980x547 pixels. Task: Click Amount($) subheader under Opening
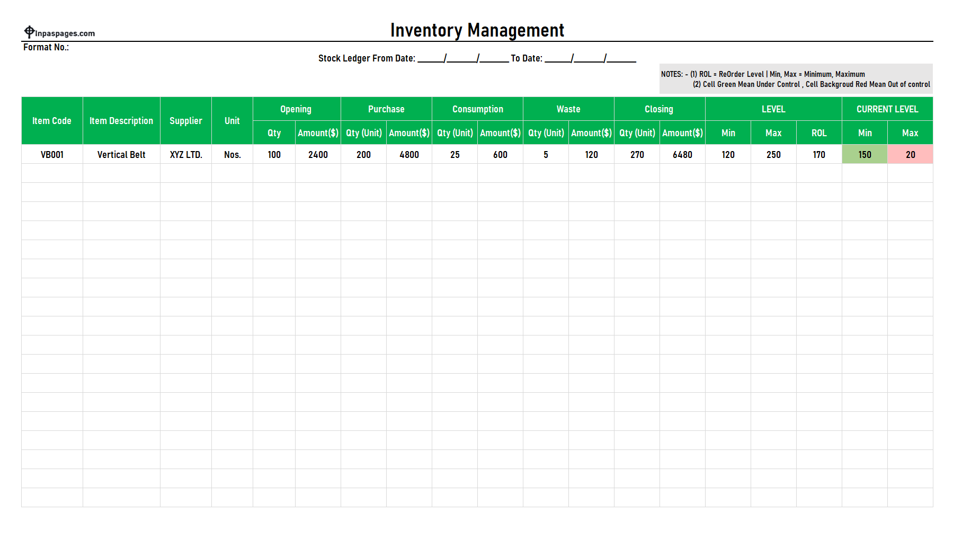coord(318,133)
